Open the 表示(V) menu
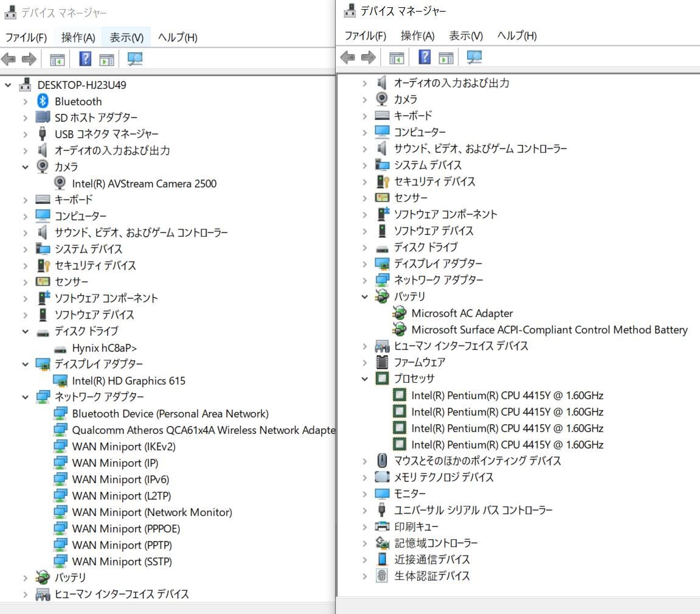700x614 pixels. click(126, 37)
